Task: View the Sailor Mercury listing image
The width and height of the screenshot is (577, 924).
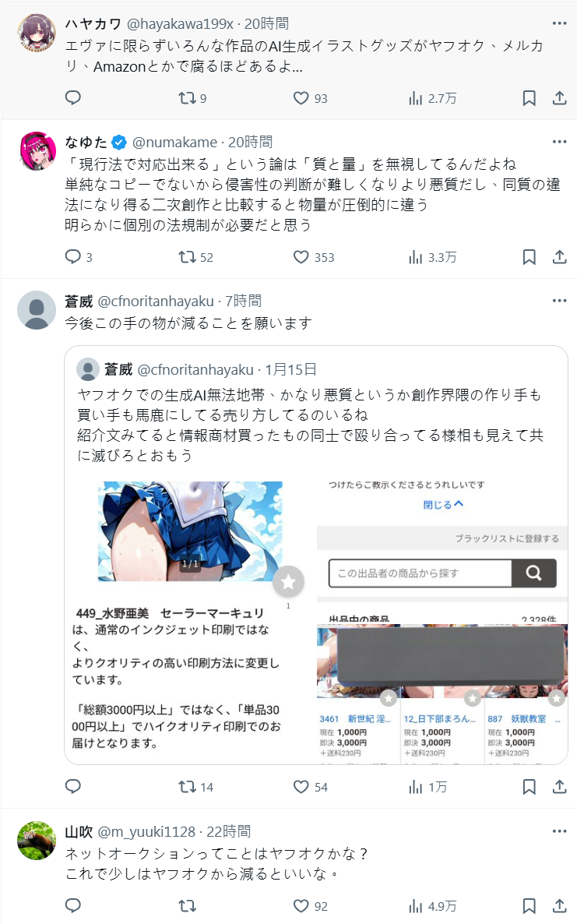Action: coord(190,531)
